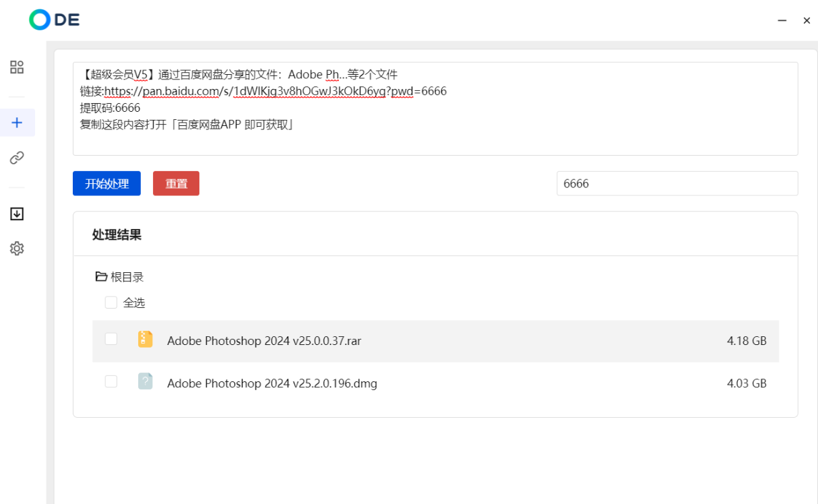Select the Adobe Photoshop 2024 v25.2.0.196.dmg filename
The height and width of the screenshot is (504, 818).
(x=272, y=383)
